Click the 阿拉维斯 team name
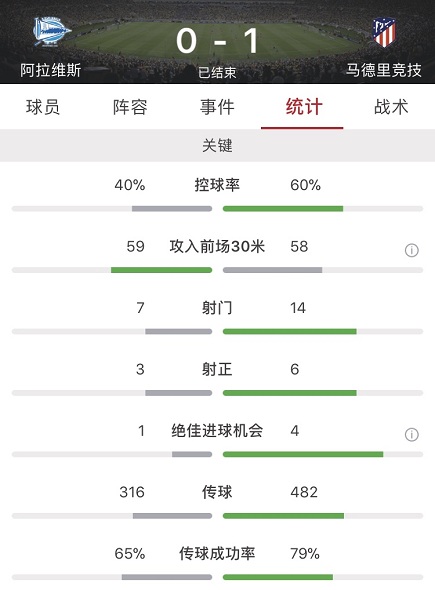The height and width of the screenshot is (590, 435). tap(51, 70)
